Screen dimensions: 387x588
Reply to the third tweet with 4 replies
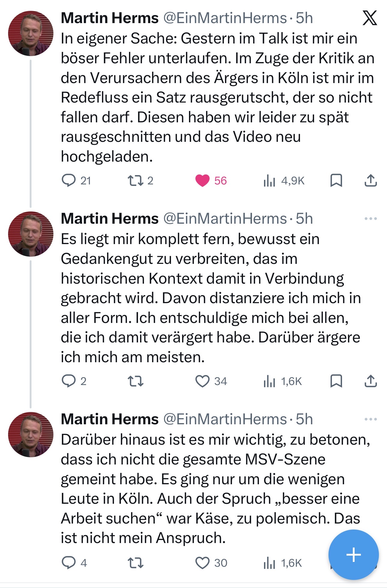click(x=69, y=563)
